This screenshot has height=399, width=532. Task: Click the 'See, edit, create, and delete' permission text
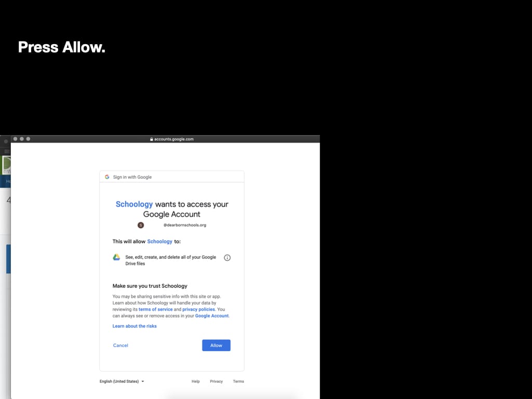point(170,260)
